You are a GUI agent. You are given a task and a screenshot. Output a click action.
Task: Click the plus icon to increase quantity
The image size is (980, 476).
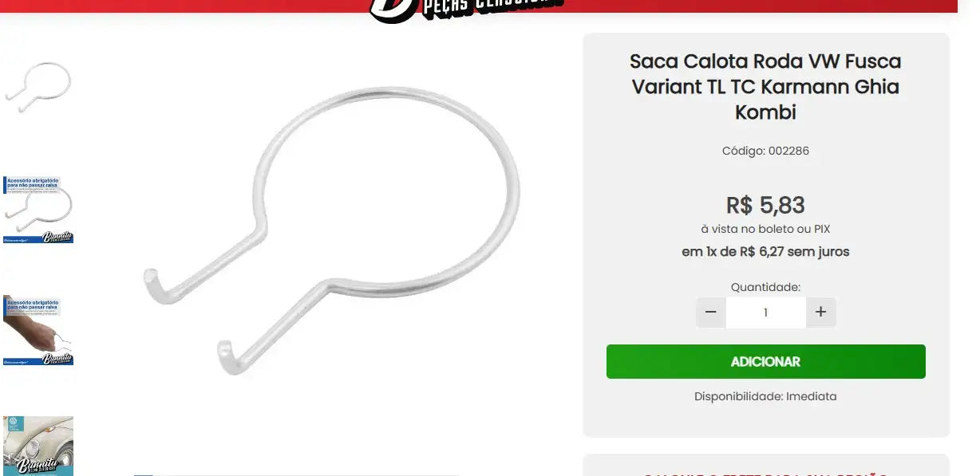(821, 313)
